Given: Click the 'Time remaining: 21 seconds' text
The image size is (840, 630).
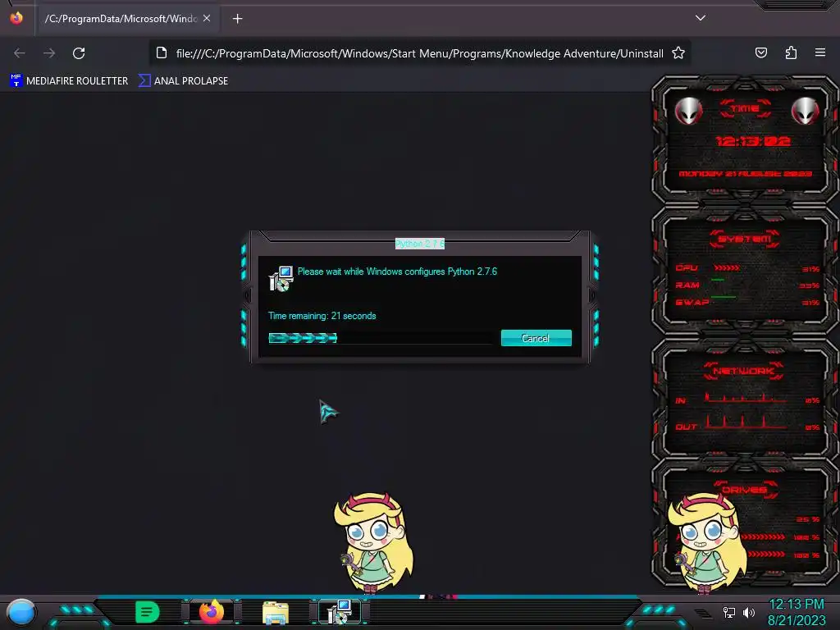Looking at the screenshot, I should point(322,316).
